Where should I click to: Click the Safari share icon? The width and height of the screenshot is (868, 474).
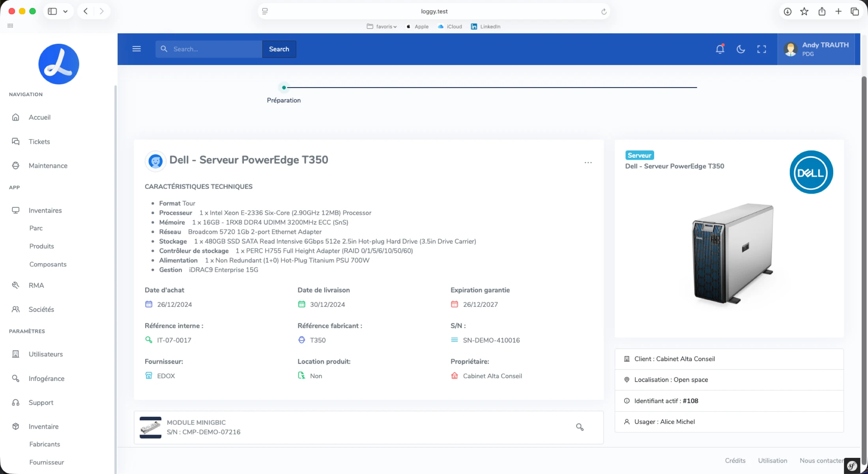pos(822,11)
